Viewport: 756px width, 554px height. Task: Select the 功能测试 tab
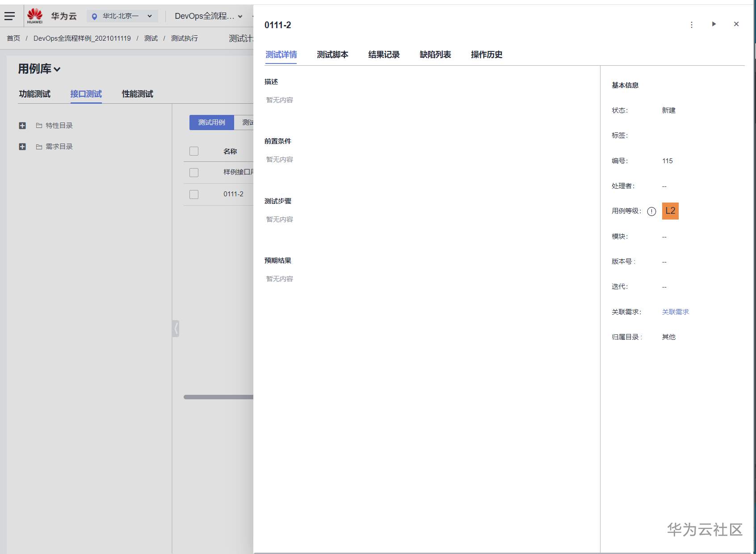pos(34,94)
